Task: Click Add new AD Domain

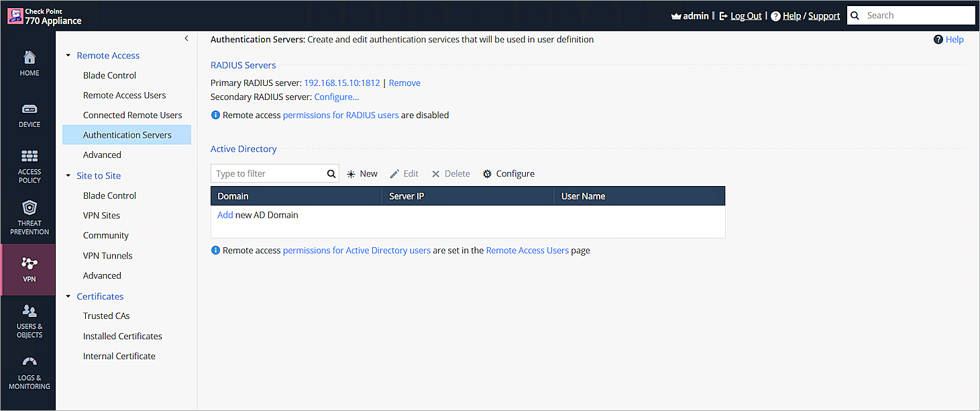Action: tap(225, 214)
